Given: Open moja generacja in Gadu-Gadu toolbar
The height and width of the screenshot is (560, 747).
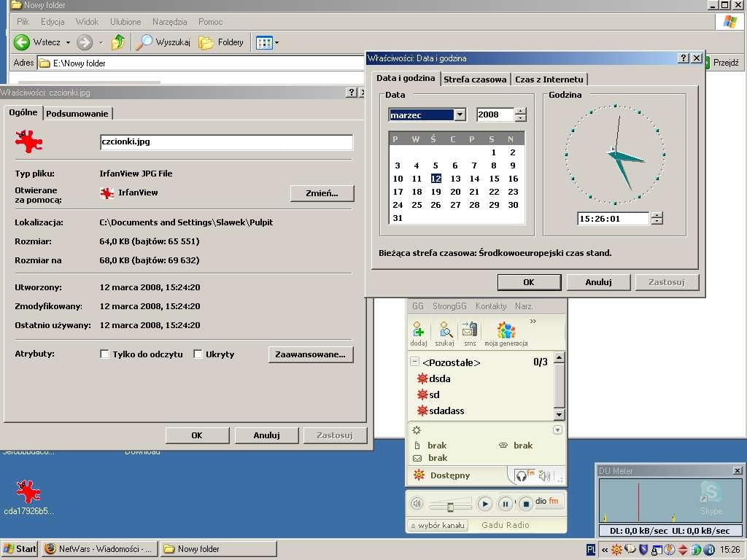Looking at the screenshot, I should coord(506,334).
